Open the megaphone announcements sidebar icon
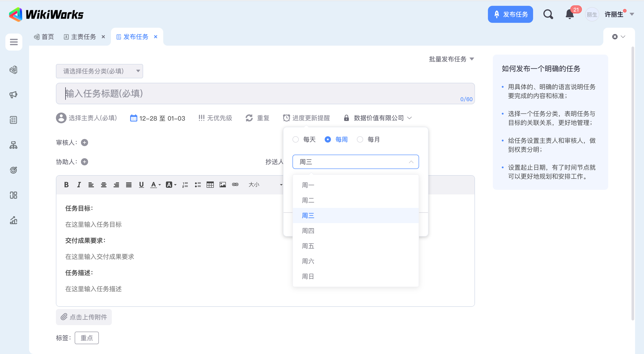 tap(13, 95)
